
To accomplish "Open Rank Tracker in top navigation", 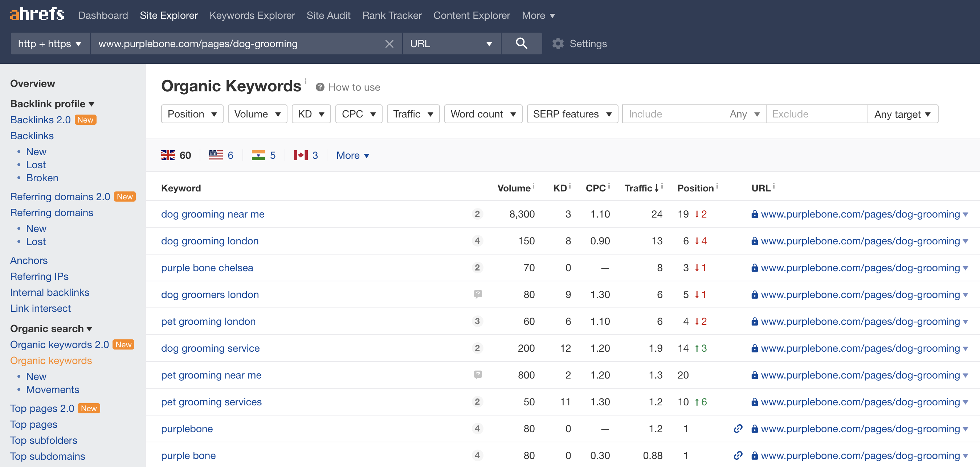I will point(392,15).
